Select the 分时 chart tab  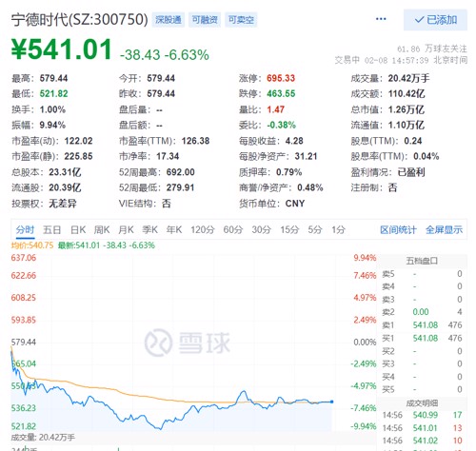(x=25, y=229)
